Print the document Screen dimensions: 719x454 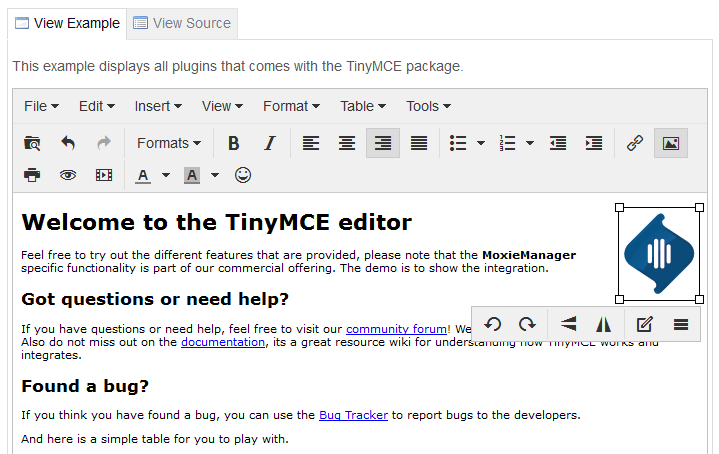coord(32,175)
